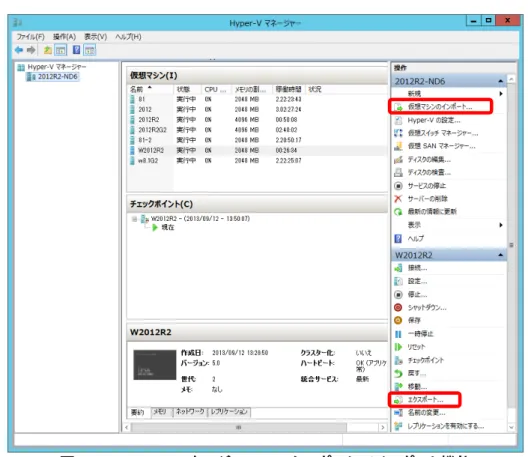528x457 pixels.
Task: Open the ファイル(F) menu
Action: (30, 37)
